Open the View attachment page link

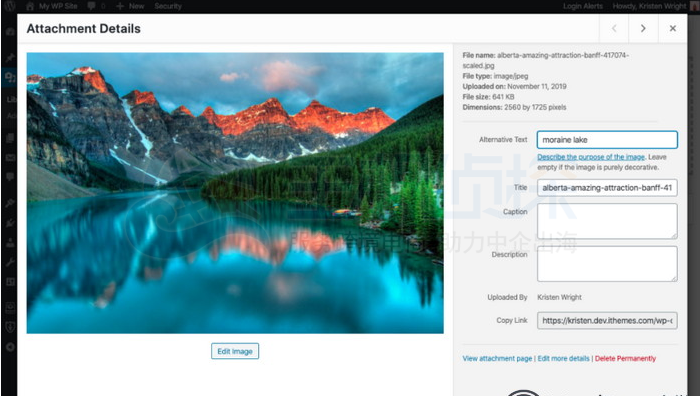tap(497, 358)
